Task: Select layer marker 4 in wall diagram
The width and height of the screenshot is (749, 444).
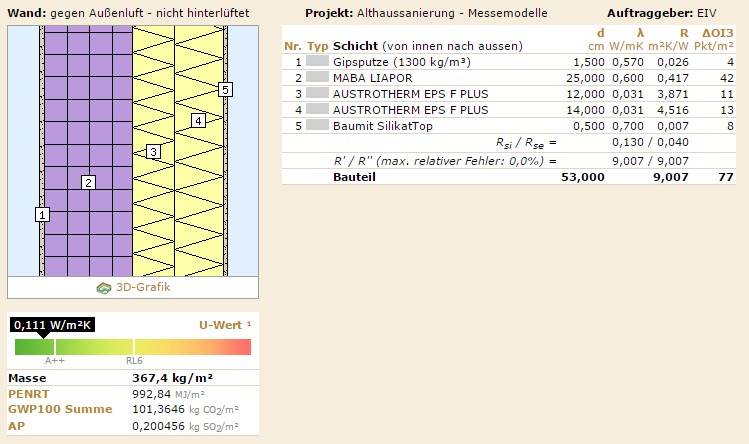Action: point(198,120)
